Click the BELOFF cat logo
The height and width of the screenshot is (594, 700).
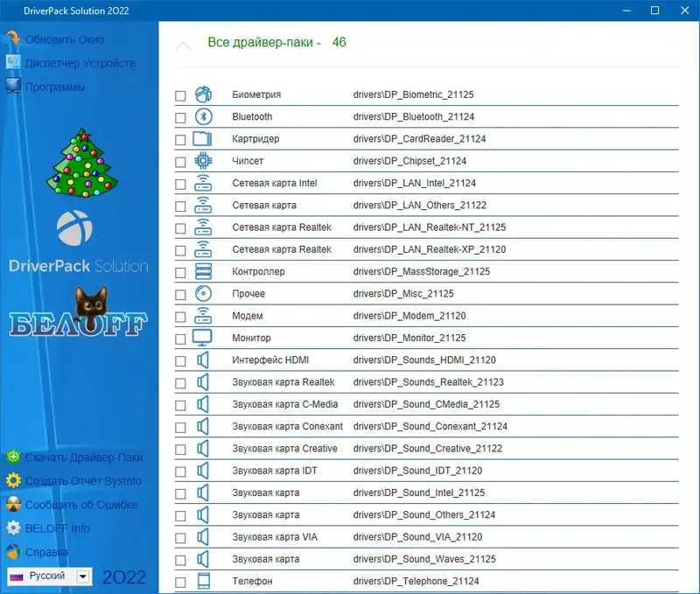(x=79, y=311)
